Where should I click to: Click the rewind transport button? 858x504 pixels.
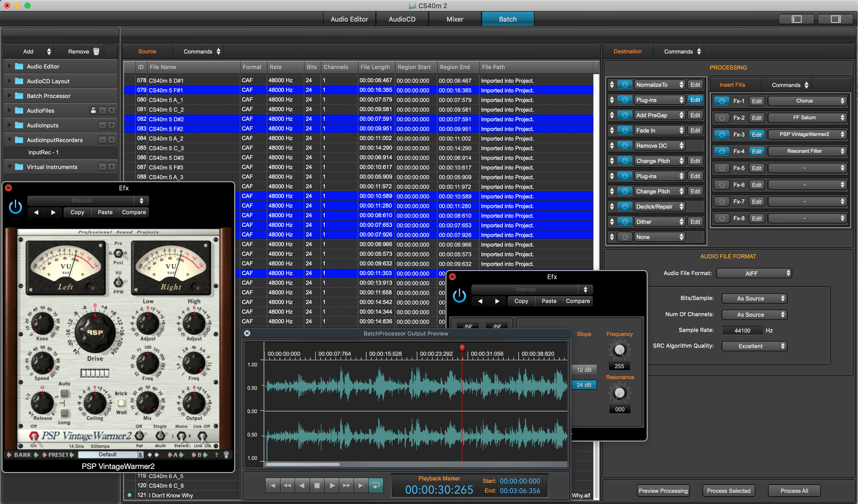[x=287, y=486]
